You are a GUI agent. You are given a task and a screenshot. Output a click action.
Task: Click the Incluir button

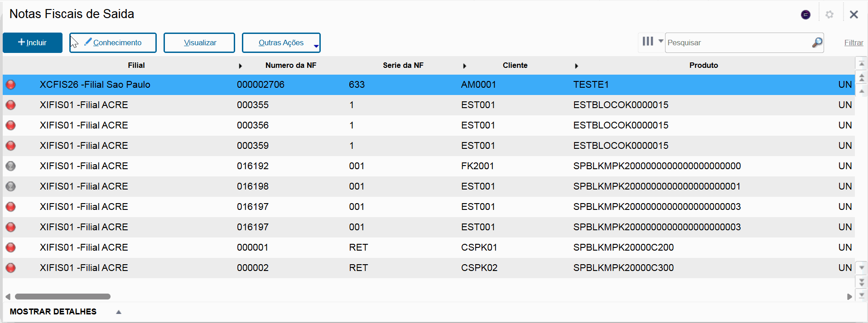tap(33, 43)
